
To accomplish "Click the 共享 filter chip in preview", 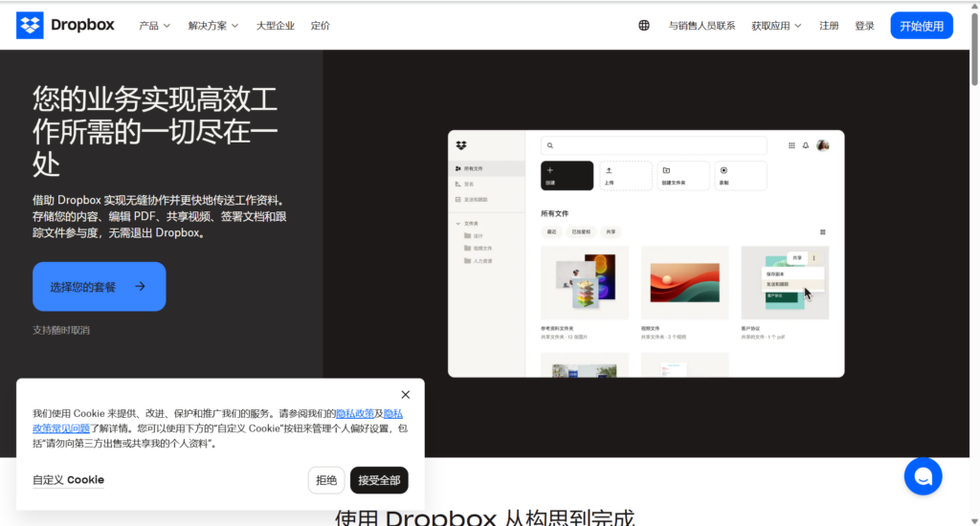I will point(611,231).
